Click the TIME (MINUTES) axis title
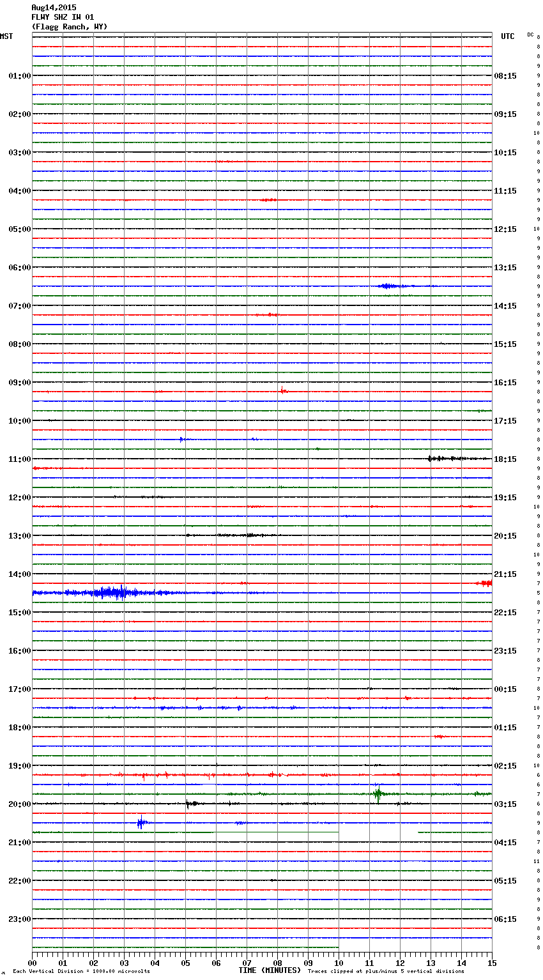This screenshot has height=980, width=543. [270, 970]
